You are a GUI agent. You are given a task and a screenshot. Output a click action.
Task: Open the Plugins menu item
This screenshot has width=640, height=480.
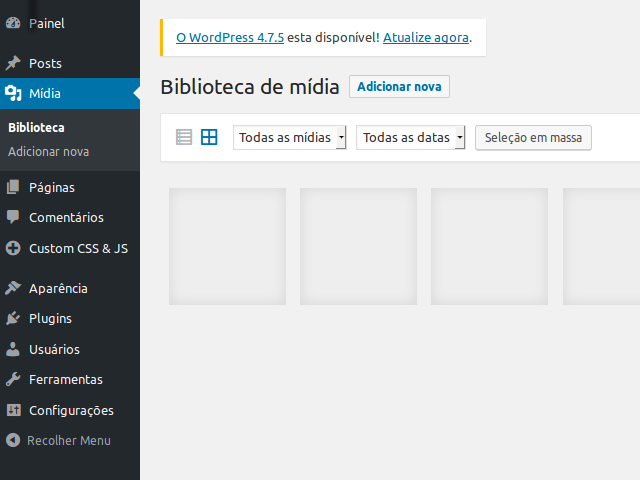[x=70, y=318]
